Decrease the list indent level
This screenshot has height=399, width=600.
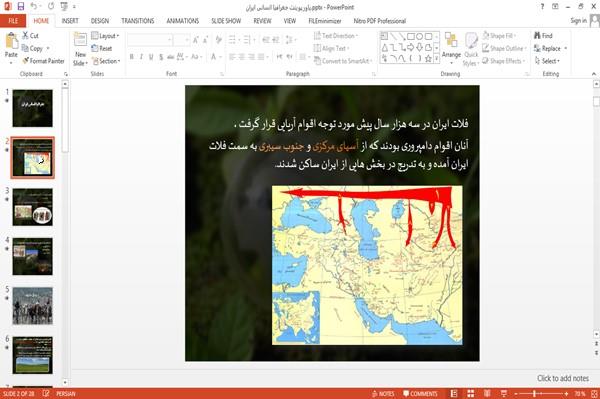[266, 40]
